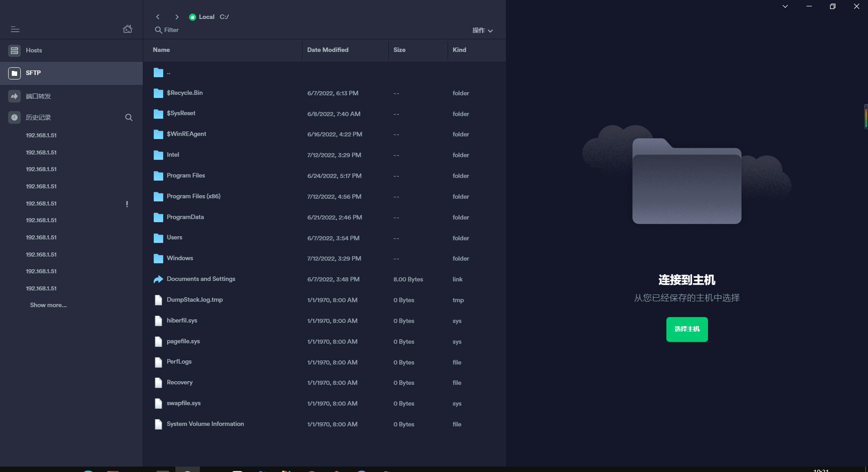Click the parent directory '..' folder icon
The width and height of the screenshot is (868, 472).
click(158, 73)
